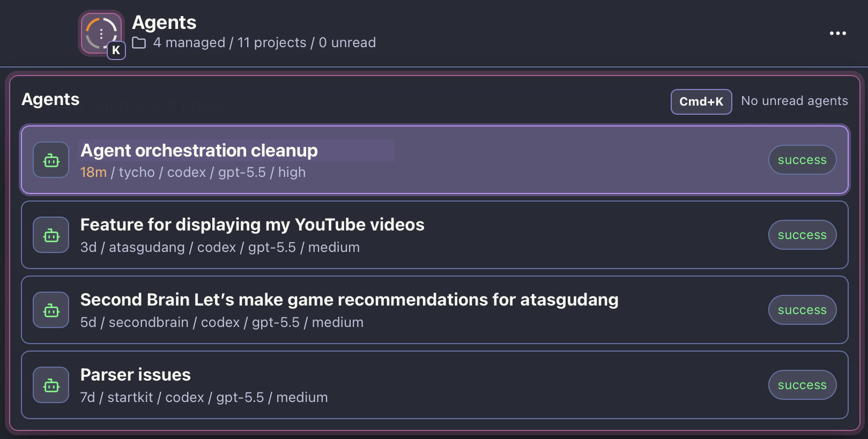
Task: Click the Agents app logo icon
Action: pos(101,33)
